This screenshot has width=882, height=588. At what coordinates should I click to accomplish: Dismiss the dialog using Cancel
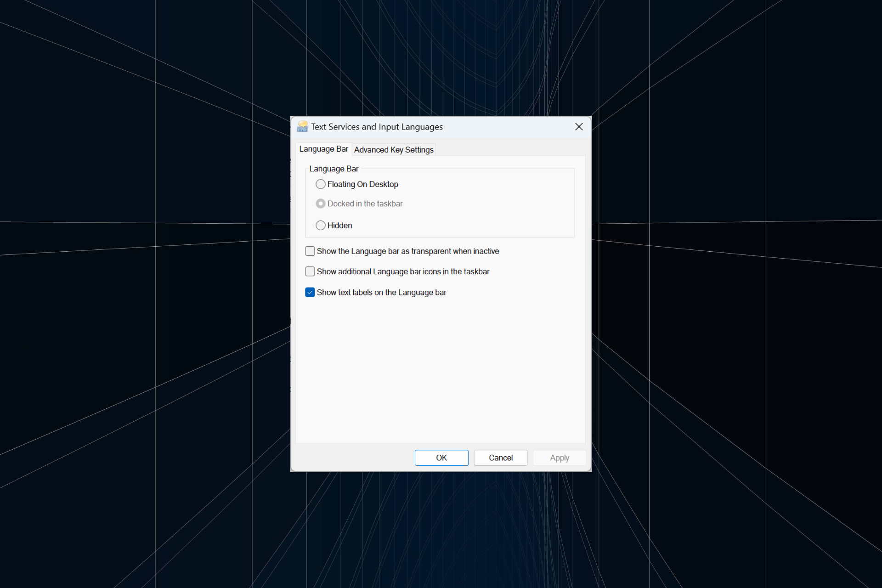[x=500, y=458]
